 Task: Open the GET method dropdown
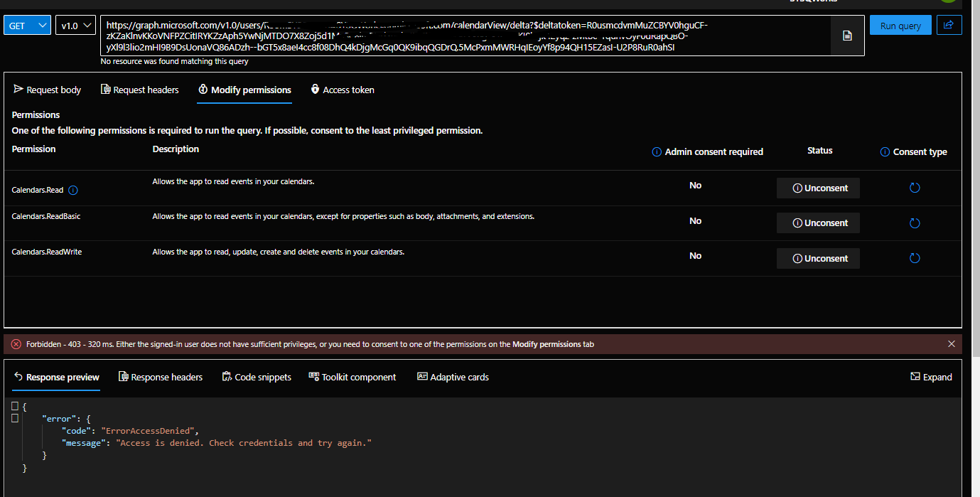click(27, 26)
